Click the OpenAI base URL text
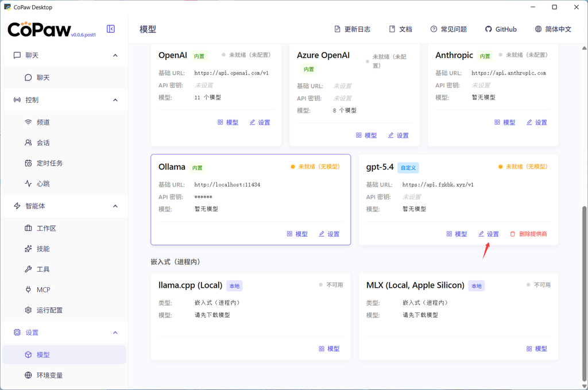 [231, 73]
